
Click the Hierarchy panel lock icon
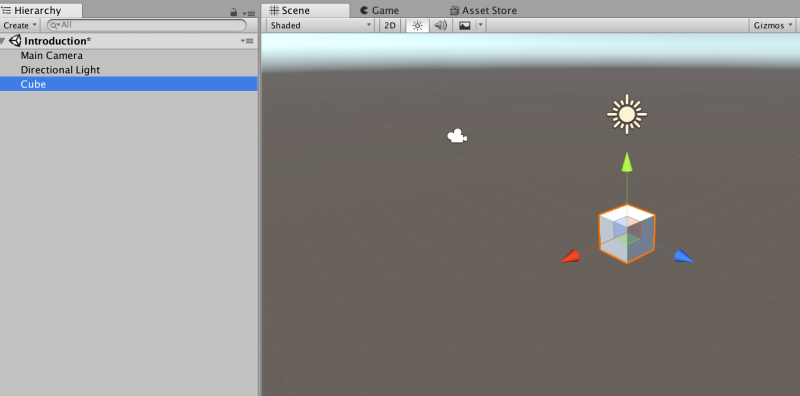pyautogui.click(x=234, y=12)
